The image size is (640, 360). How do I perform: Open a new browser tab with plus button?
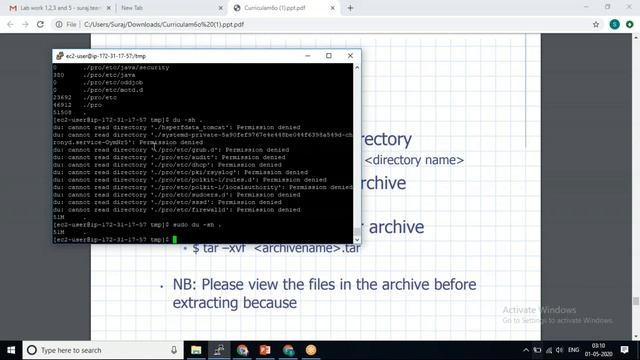(350, 8)
